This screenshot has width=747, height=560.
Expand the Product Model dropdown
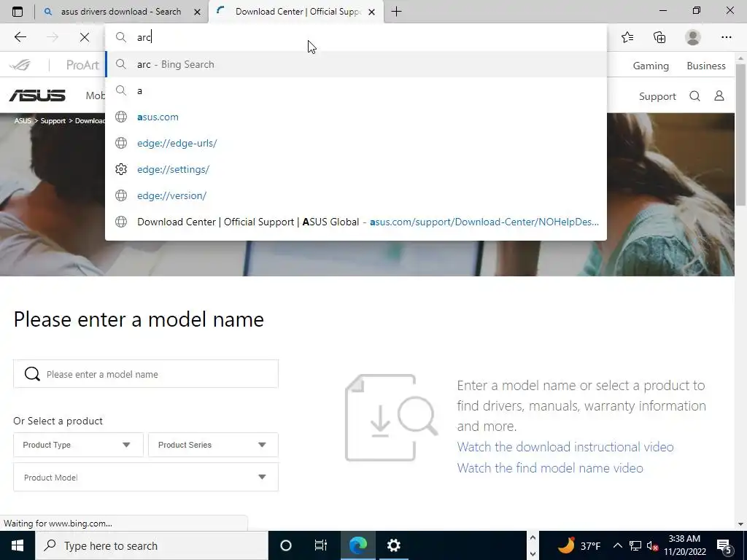click(146, 477)
